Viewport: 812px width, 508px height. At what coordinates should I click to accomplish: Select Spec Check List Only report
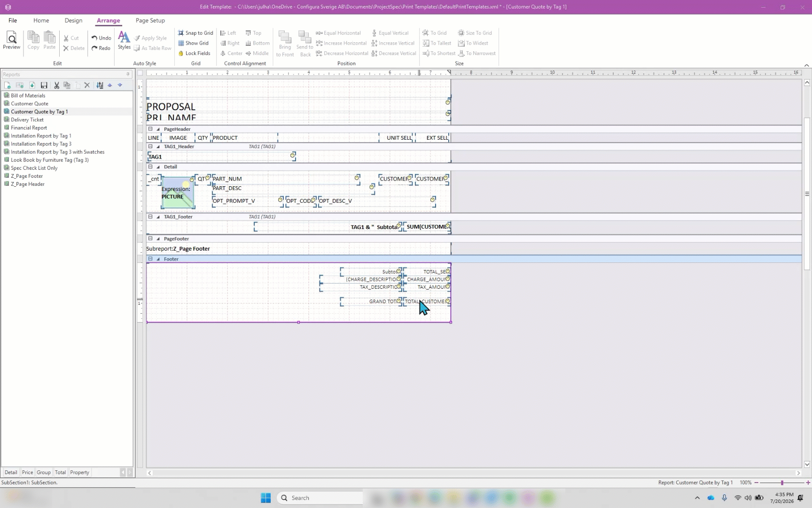click(34, 168)
